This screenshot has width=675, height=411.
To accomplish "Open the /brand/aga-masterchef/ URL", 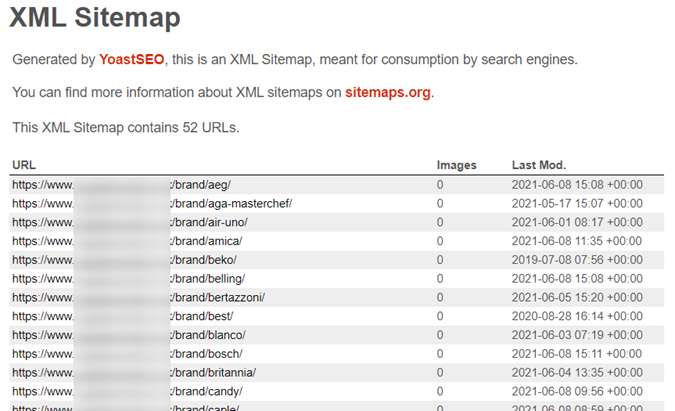I will [x=152, y=204].
